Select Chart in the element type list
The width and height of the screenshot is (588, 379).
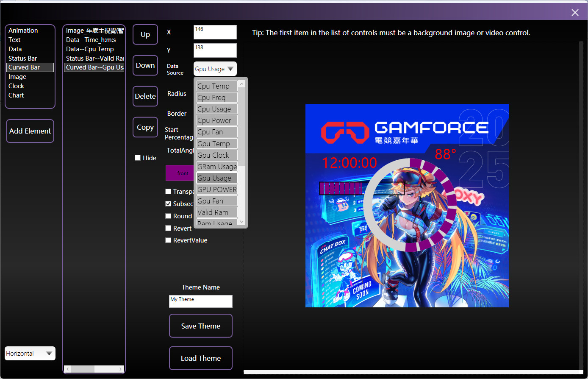coord(16,95)
